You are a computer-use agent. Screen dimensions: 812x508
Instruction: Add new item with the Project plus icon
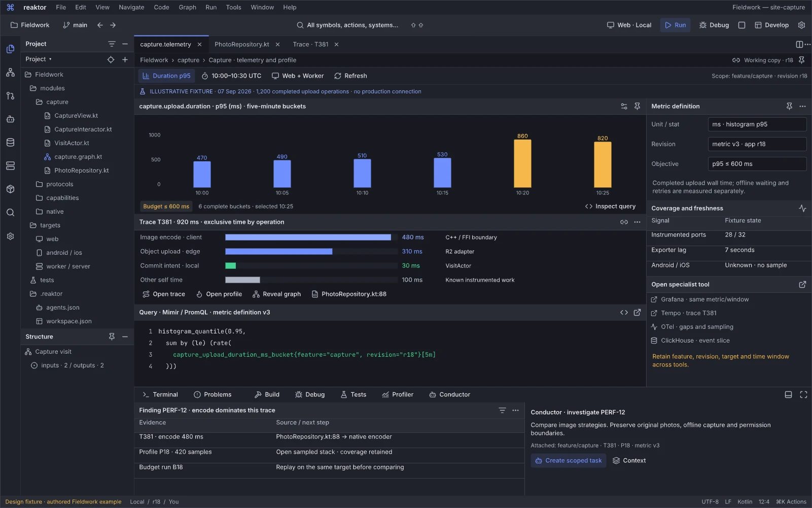[125, 59]
